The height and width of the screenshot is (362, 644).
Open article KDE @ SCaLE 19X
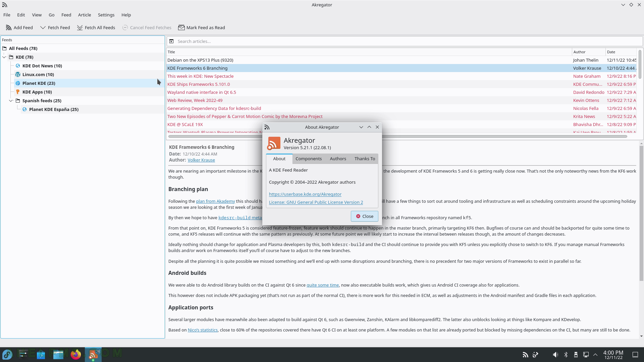click(x=401, y=124)
